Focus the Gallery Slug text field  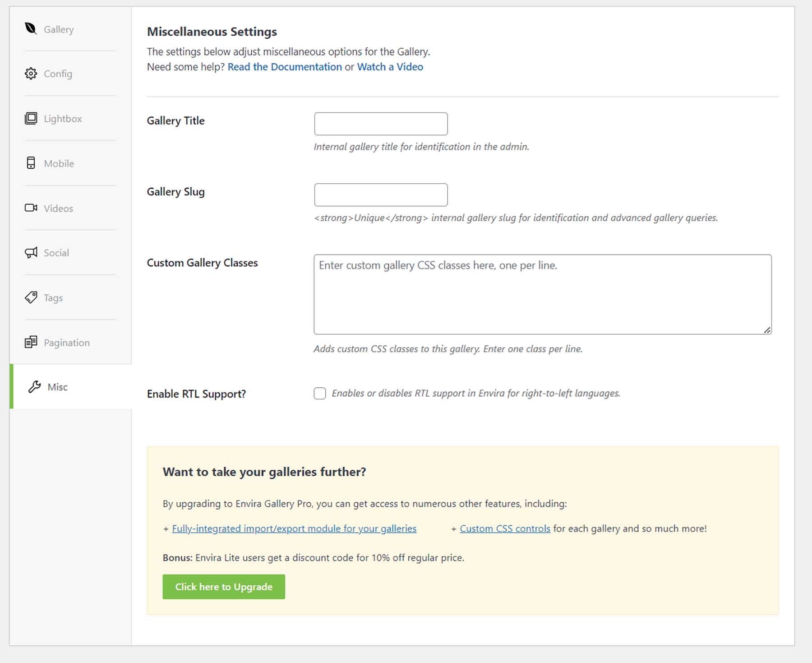coord(380,195)
